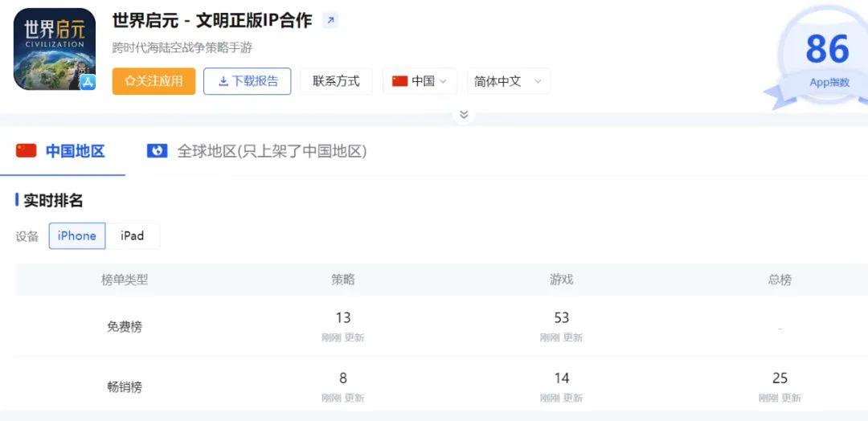This screenshot has height=421, width=868.
Task: Click the 关注应用 follow button
Action: pyautogui.click(x=154, y=81)
